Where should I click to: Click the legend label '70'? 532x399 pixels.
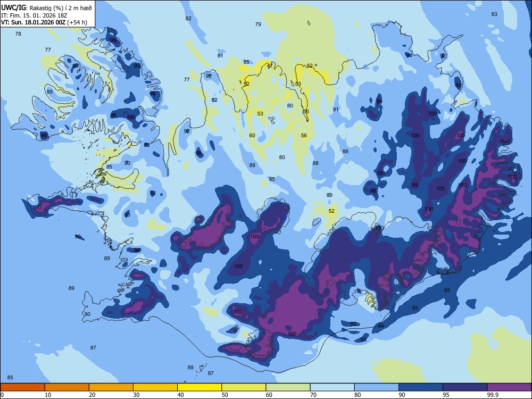coord(313,395)
